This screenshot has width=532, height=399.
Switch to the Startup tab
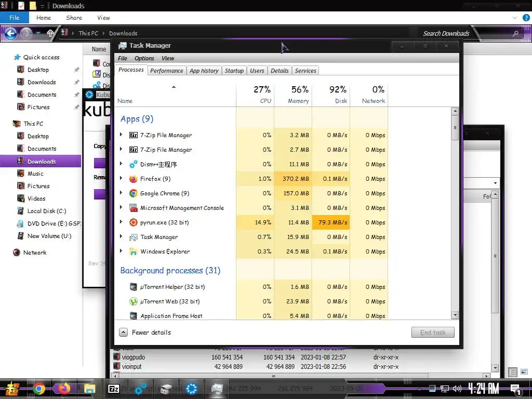point(234,71)
